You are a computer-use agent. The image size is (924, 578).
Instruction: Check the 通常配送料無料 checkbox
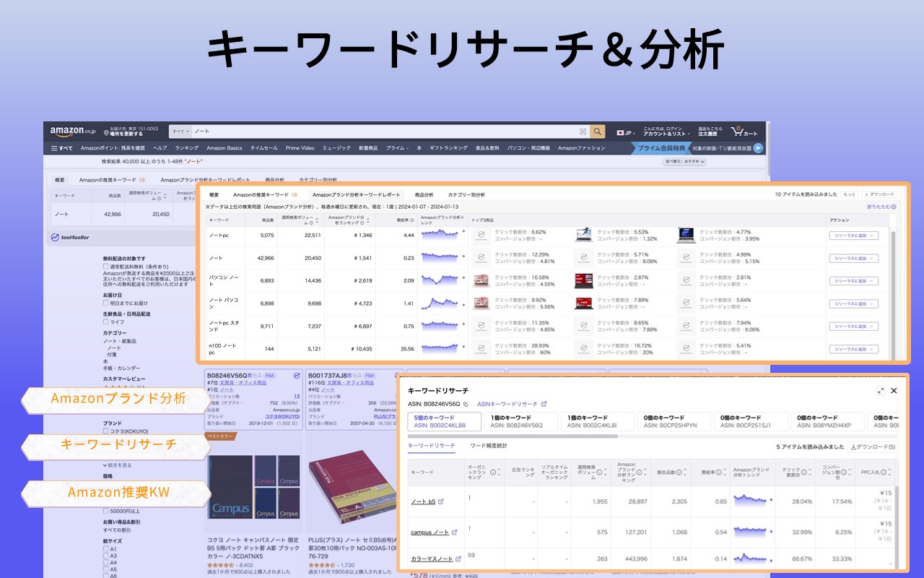pyautogui.click(x=106, y=266)
